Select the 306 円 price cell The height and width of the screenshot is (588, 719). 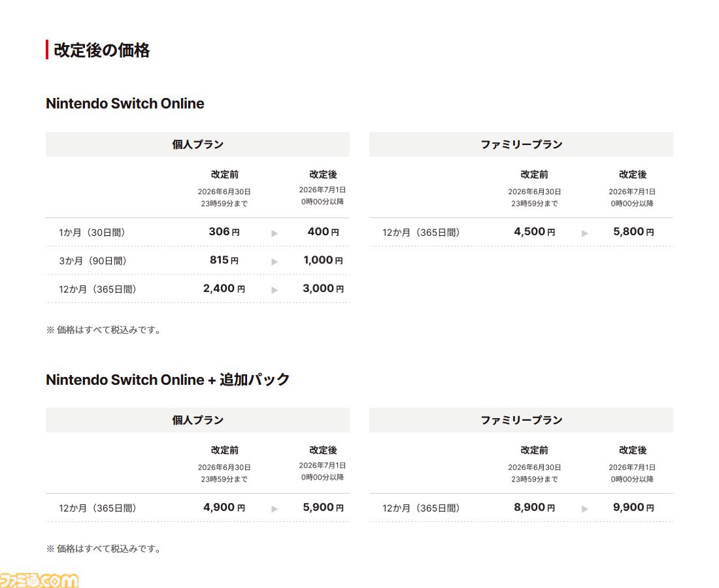pos(224,232)
